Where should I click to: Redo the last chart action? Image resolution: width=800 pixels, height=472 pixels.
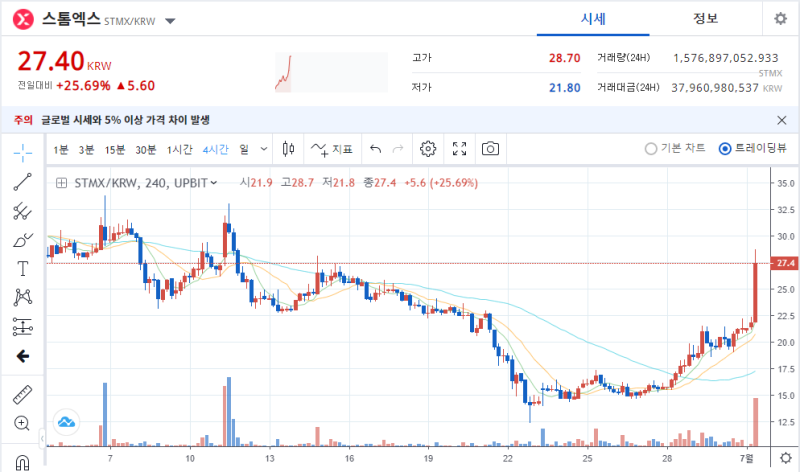coord(398,149)
